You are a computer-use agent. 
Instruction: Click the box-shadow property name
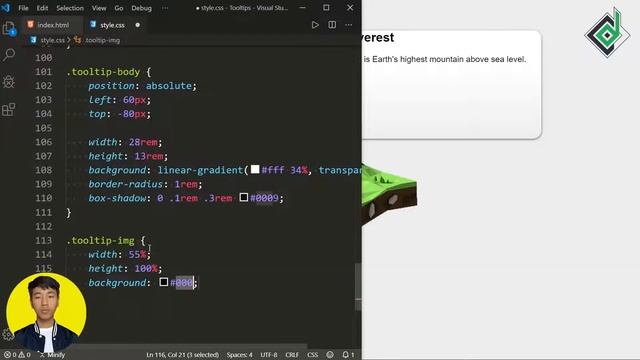pos(117,198)
